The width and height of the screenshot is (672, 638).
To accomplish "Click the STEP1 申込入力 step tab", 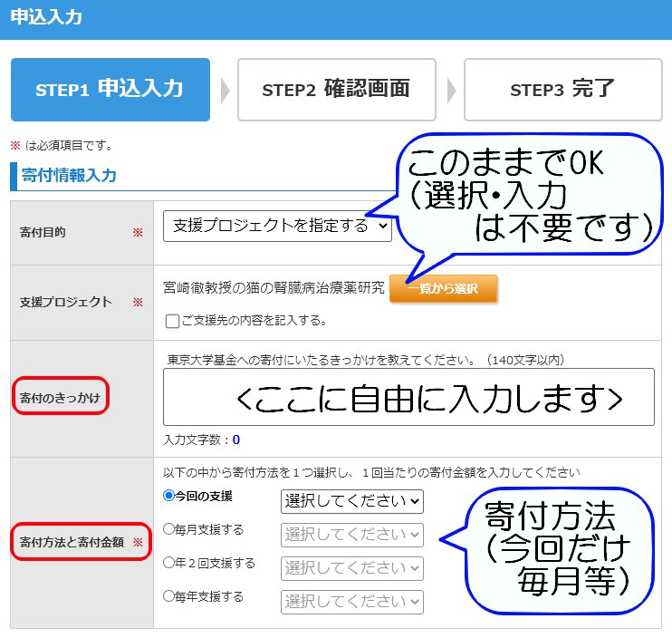I will tap(110, 90).
